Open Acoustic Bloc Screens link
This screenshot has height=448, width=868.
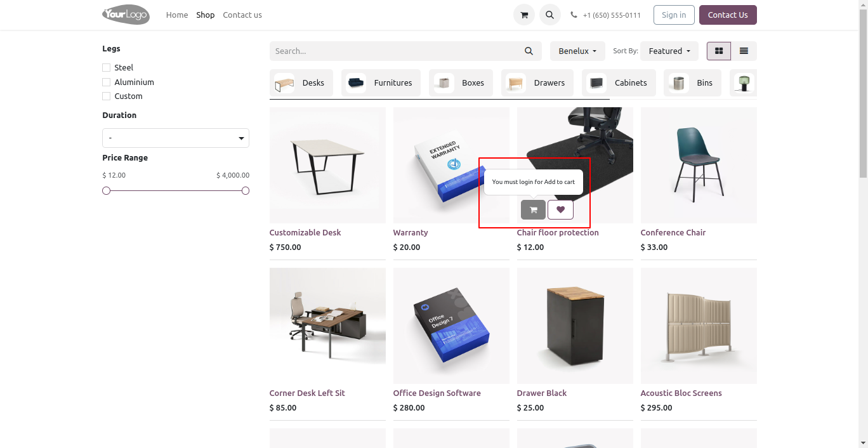(x=681, y=393)
